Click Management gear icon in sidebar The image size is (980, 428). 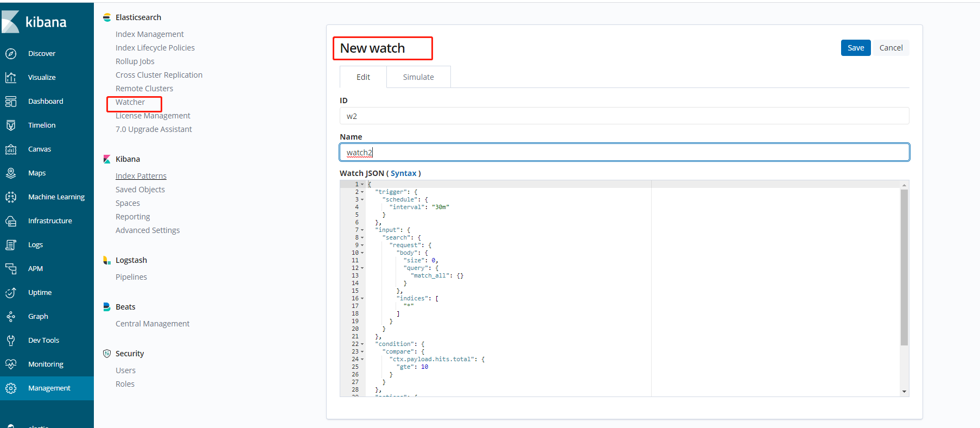pos(11,388)
